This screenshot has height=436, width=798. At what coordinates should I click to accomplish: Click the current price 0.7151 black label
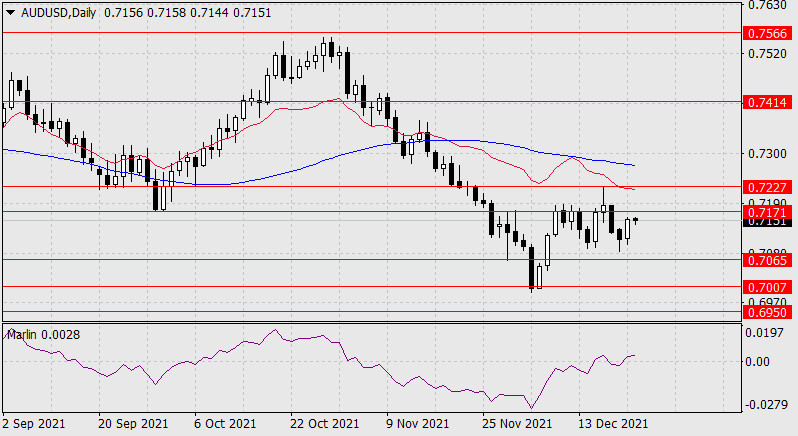767,222
